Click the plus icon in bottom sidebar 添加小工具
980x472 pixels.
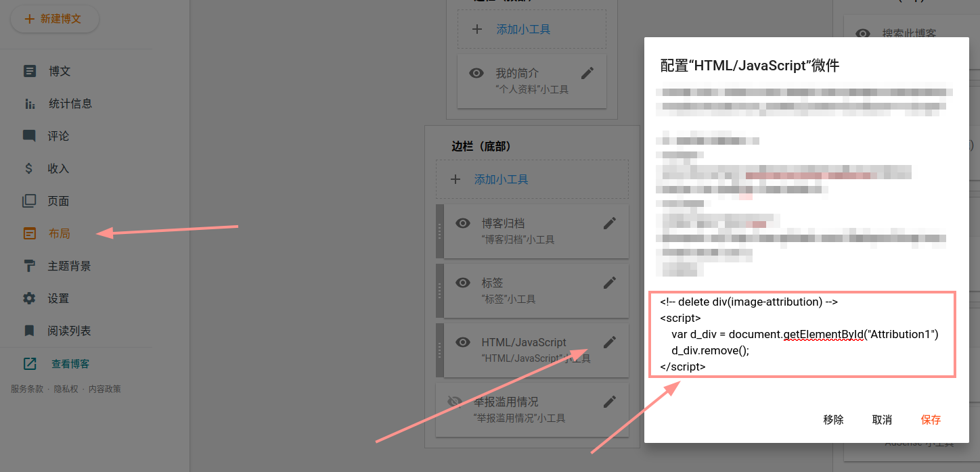(455, 179)
